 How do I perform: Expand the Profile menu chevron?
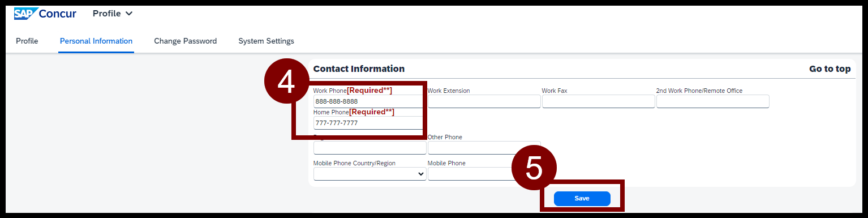129,14
